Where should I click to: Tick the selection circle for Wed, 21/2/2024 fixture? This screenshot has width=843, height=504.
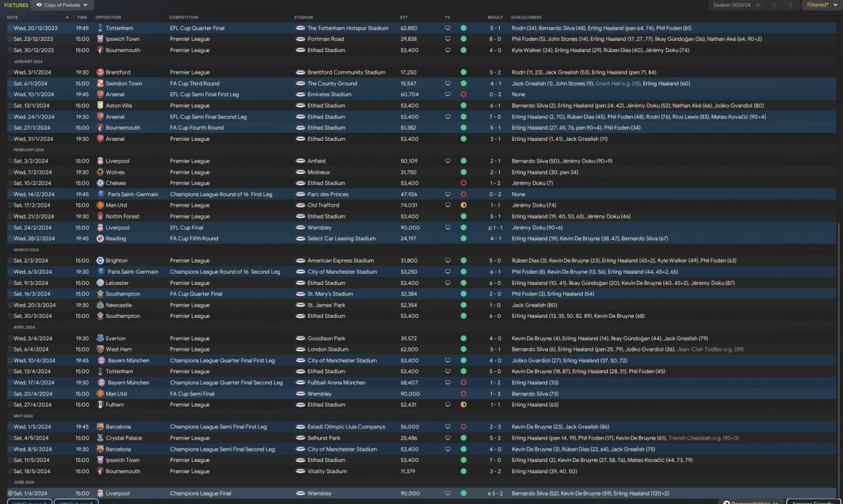click(10, 216)
